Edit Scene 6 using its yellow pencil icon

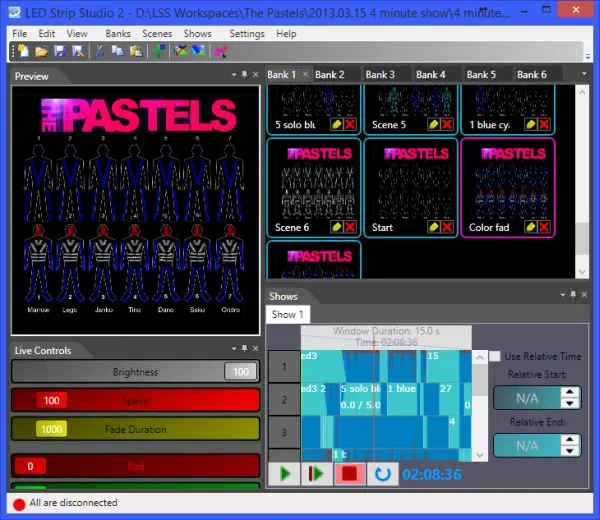337,227
